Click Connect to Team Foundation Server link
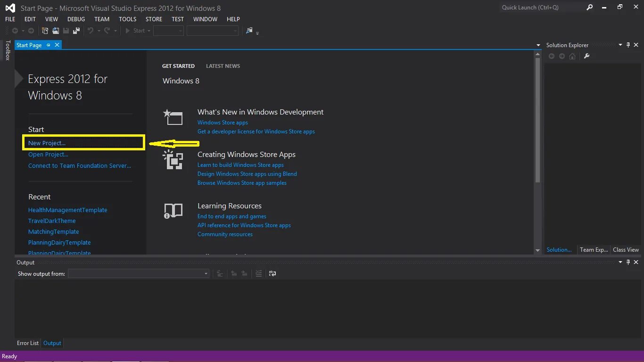 (80, 165)
